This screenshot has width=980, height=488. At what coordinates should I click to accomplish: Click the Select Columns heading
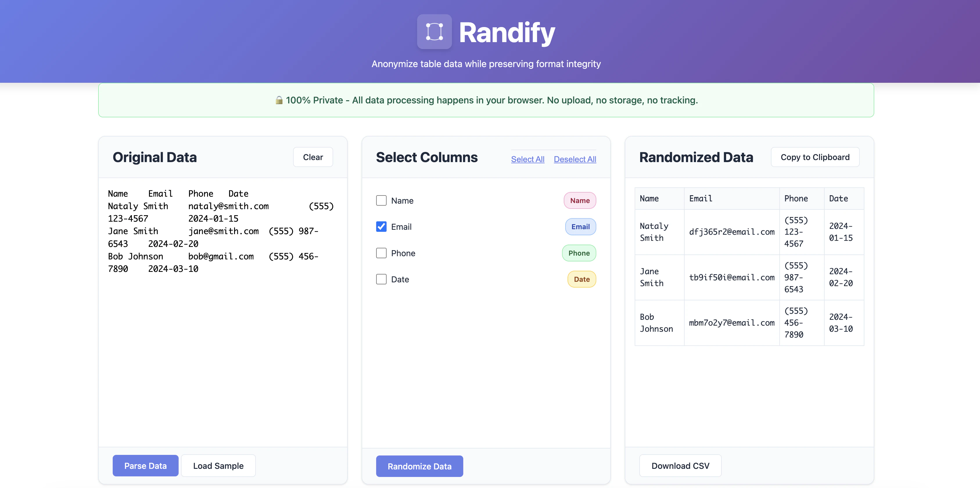(x=426, y=157)
